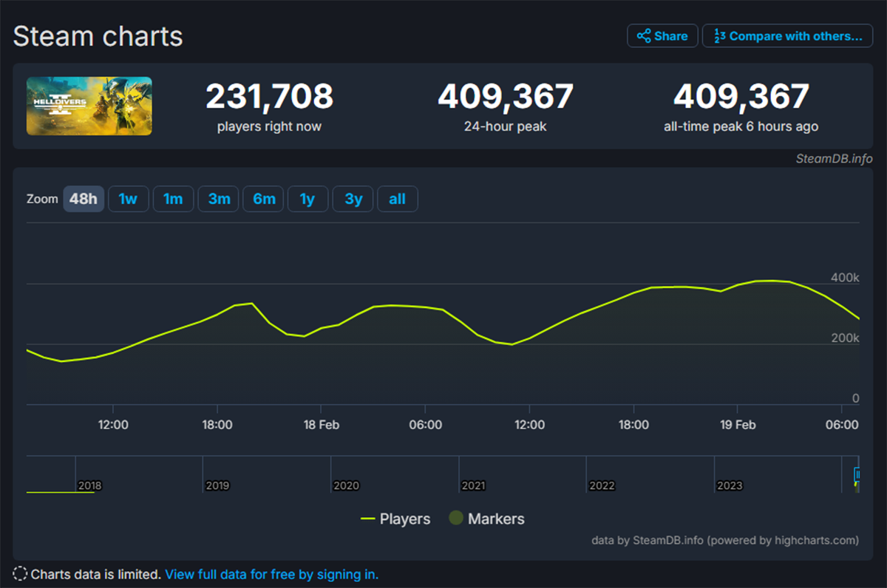Screen dimensions: 887x588
Task: Click the share icon in Share button
Action: [643, 35]
